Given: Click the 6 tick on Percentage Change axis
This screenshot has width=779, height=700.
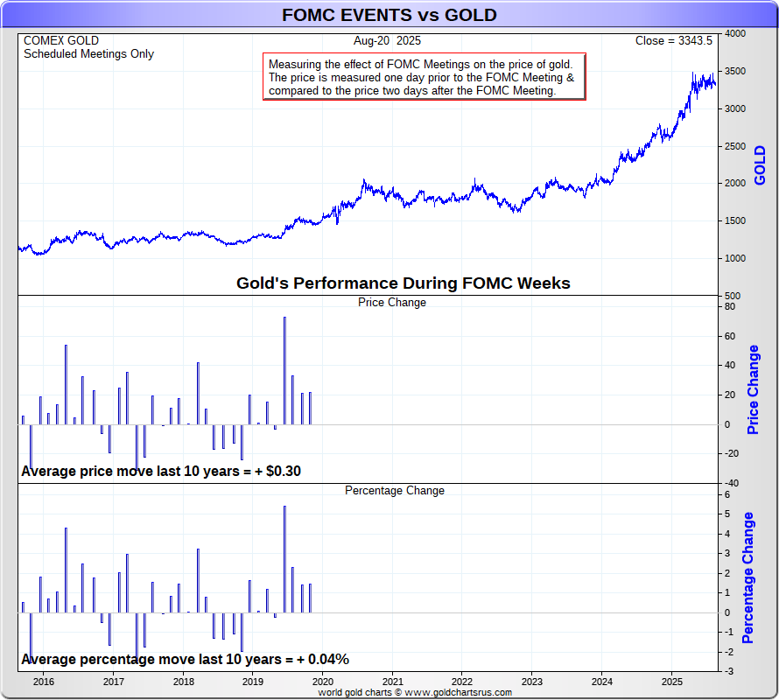Looking at the screenshot, I should click(727, 495).
